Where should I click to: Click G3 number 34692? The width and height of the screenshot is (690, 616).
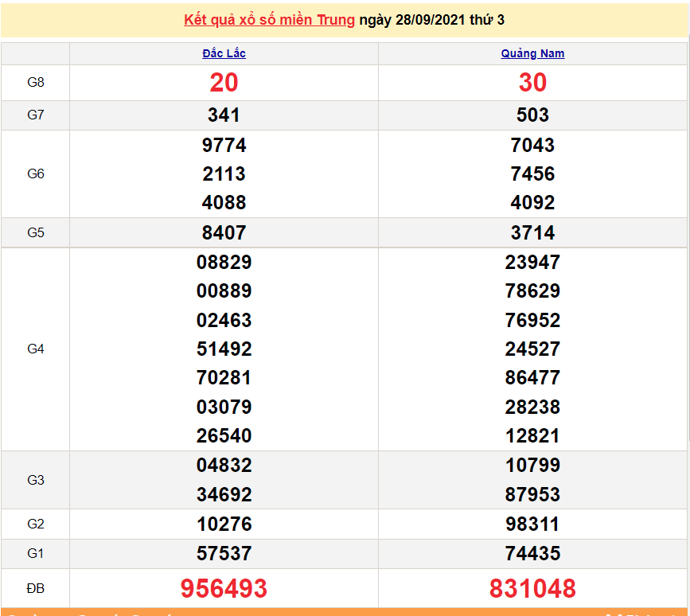click(224, 494)
